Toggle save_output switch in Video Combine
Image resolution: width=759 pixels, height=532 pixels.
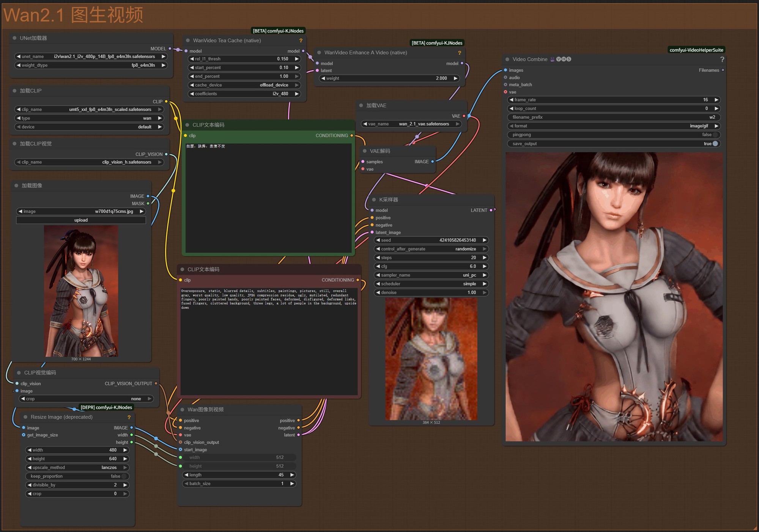pyautogui.click(x=715, y=144)
